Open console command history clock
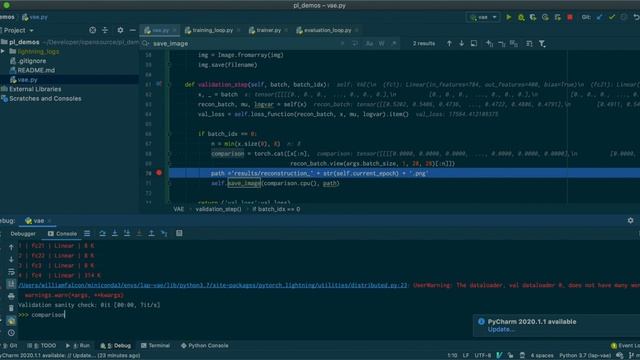 11,333
